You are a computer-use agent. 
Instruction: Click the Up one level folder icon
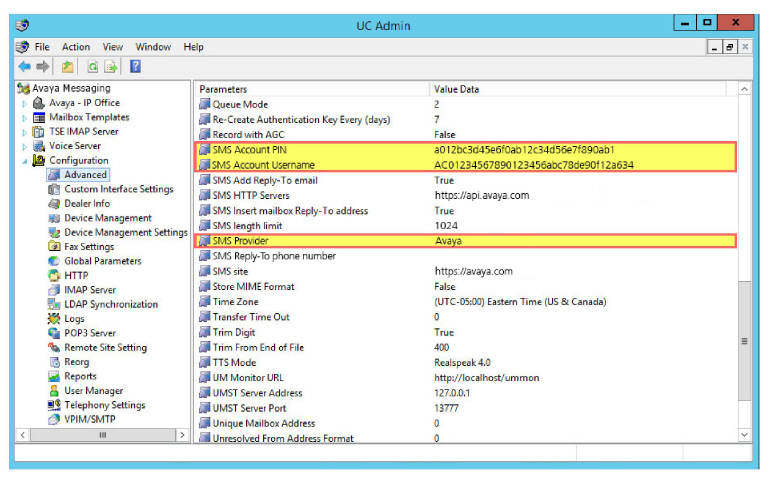click(68, 67)
